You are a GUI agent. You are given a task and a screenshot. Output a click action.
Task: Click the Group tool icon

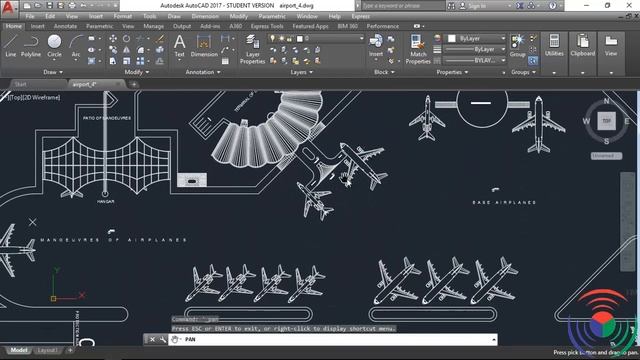[x=517, y=46]
